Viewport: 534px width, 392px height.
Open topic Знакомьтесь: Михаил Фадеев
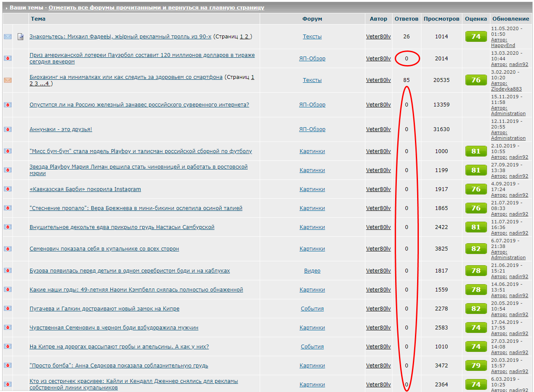pos(120,37)
